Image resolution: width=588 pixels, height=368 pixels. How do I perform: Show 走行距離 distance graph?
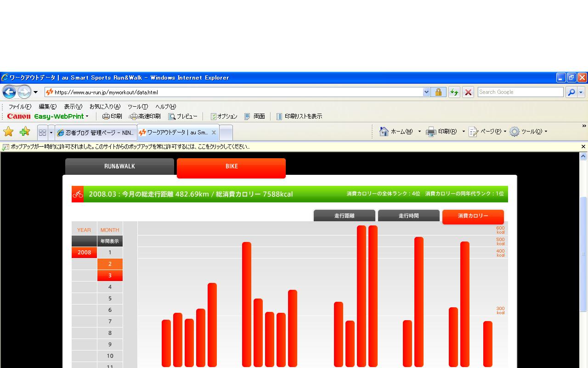pyautogui.click(x=345, y=216)
